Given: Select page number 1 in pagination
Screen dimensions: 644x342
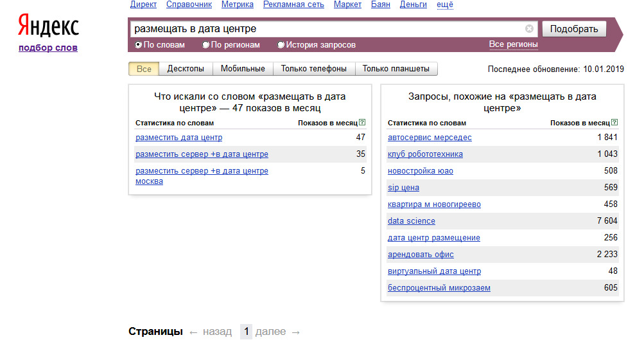Looking at the screenshot, I should coord(246,331).
